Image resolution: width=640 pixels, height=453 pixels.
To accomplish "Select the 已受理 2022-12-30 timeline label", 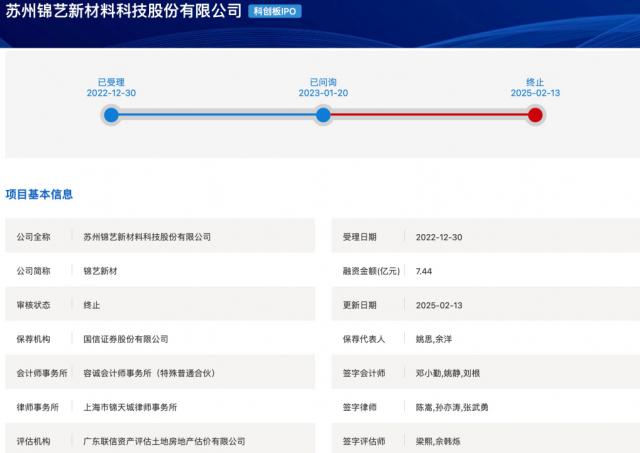I will coord(111,87).
